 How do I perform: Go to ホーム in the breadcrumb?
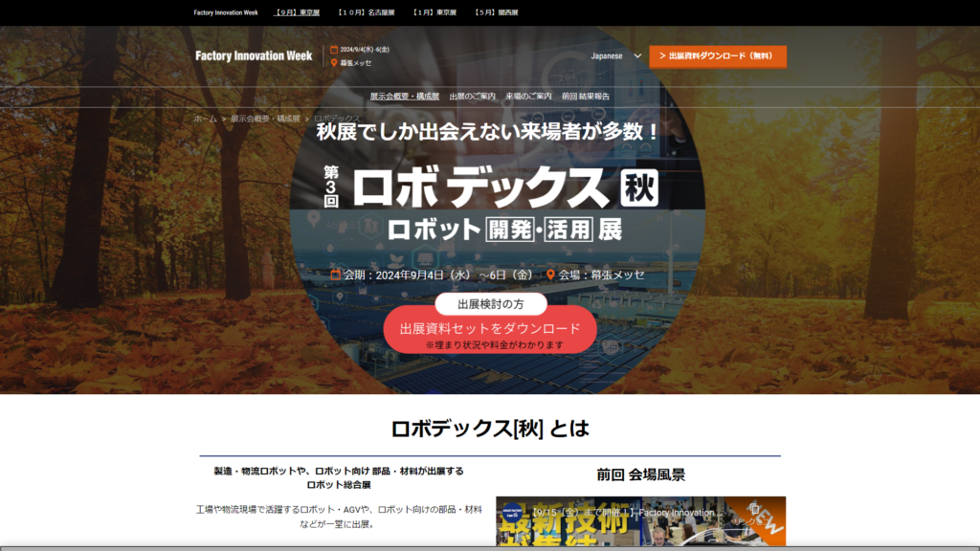pos(205,119)
